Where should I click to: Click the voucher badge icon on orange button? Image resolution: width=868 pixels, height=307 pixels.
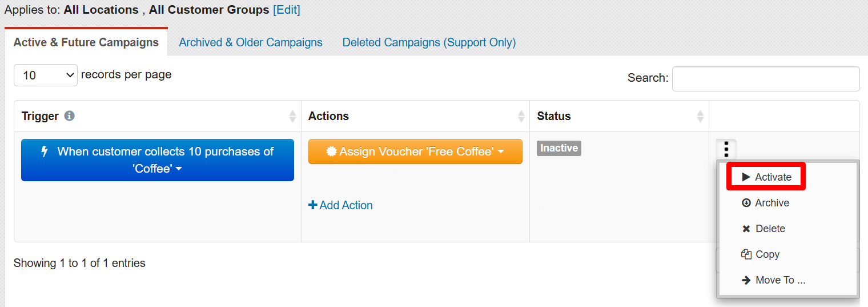click(331, 151)
